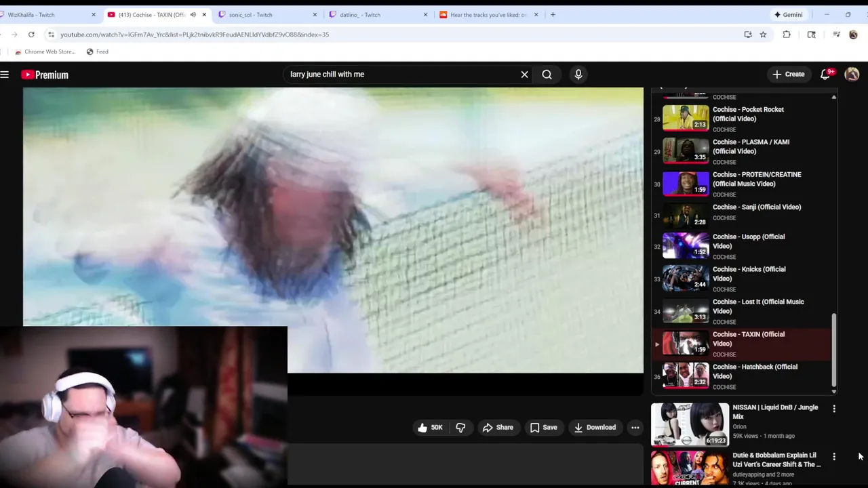868x488 pixels.
Task: Download the current video
Action: click(x=595, y=428)
